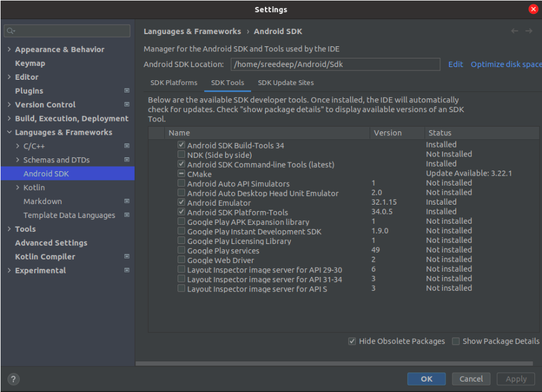This screenshot has height=392, width=542.
Task: Expand the Kotlin subsection
Action: [x=17, y=187]
